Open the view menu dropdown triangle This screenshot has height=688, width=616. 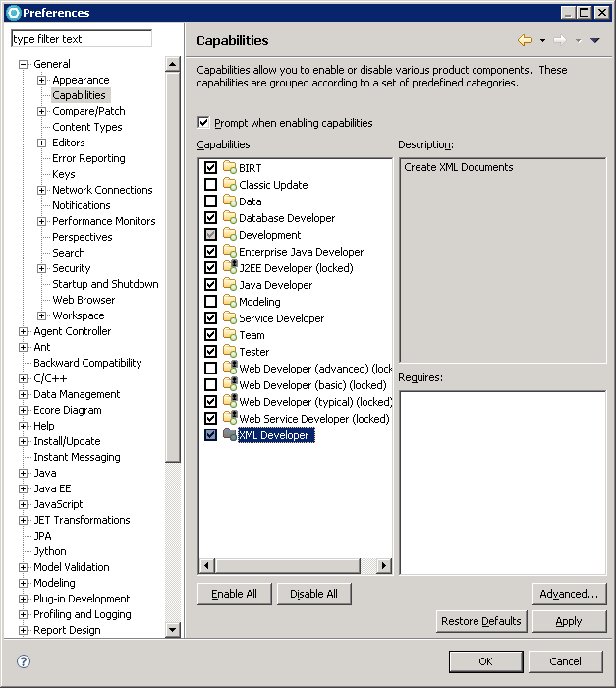(594, 40)
